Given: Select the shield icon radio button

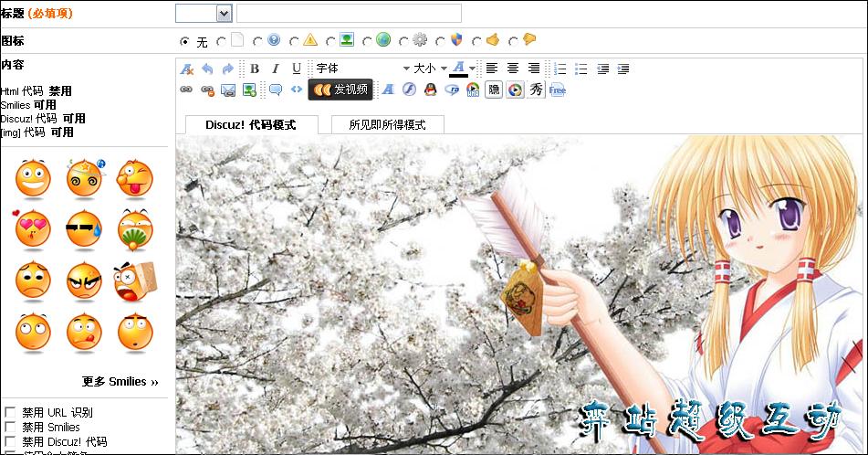Looking at the screenshot, I should coord(440,41).
